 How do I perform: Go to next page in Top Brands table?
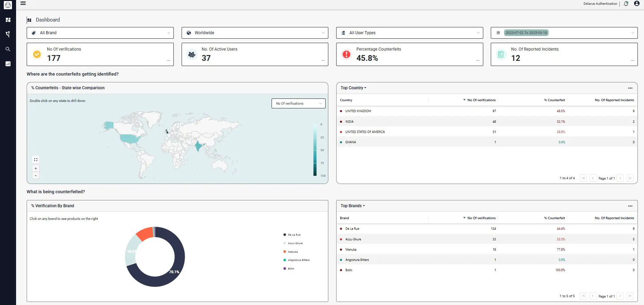coord(620,296)
